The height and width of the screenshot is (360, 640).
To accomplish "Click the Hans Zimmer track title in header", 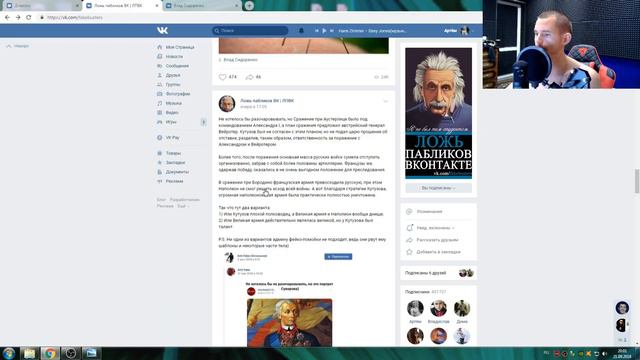I will (372, 31).
